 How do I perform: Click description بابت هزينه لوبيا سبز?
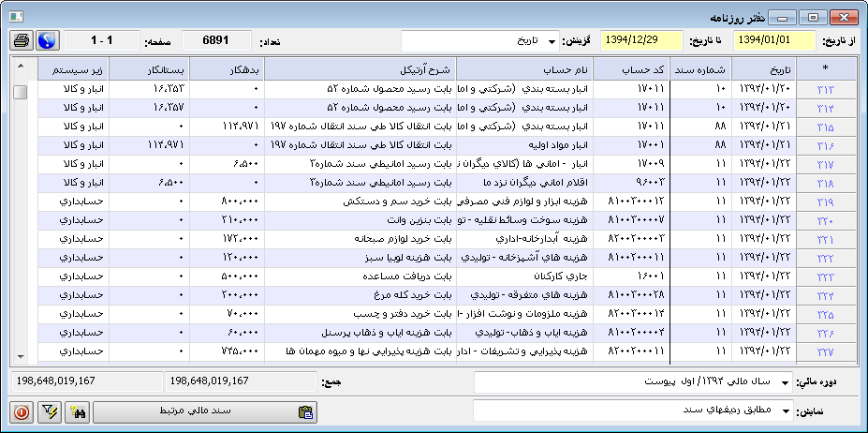pos(408,259)
